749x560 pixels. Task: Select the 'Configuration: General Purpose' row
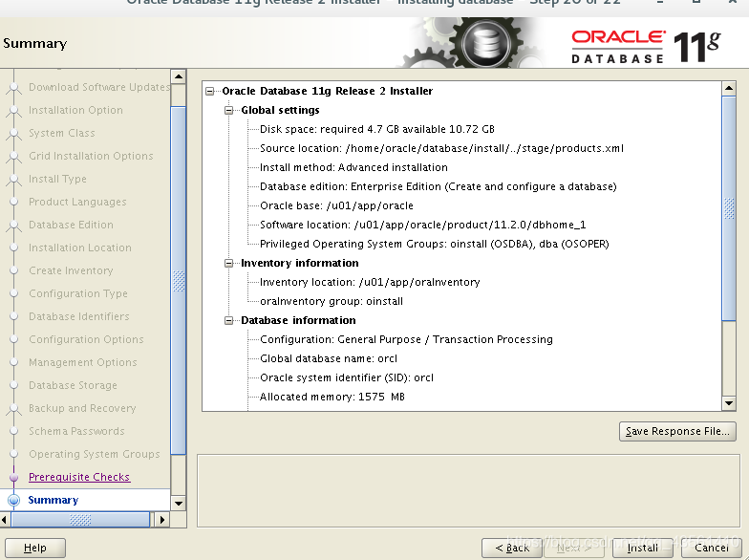pos(407,340)
